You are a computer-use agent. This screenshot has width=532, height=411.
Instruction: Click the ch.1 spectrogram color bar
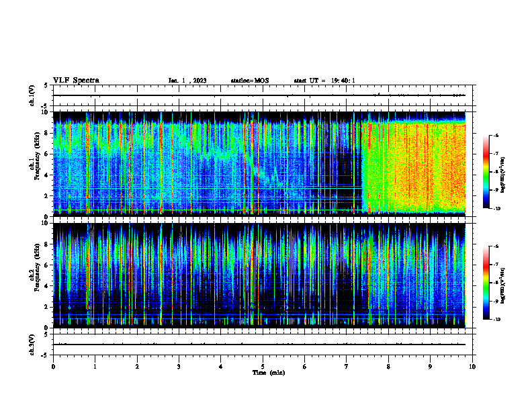point(486,172)
